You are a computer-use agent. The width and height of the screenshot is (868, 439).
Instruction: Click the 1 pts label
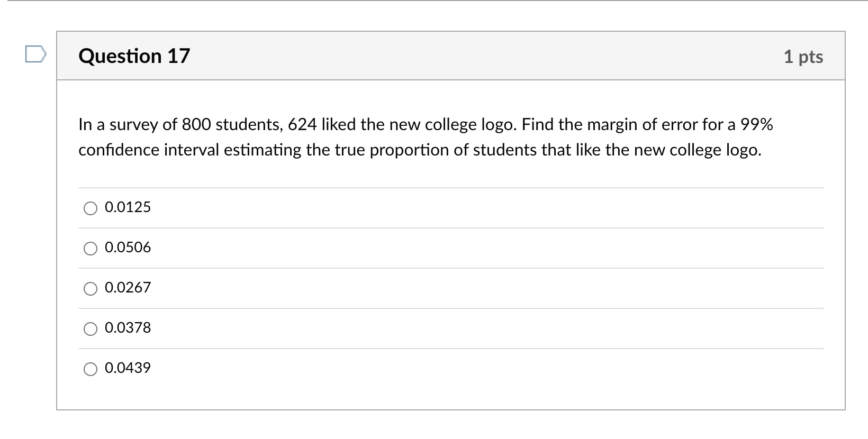click(803, 57)
